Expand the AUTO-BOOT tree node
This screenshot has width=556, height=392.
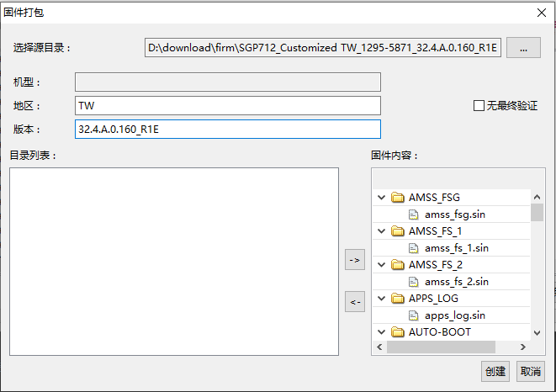381,332
